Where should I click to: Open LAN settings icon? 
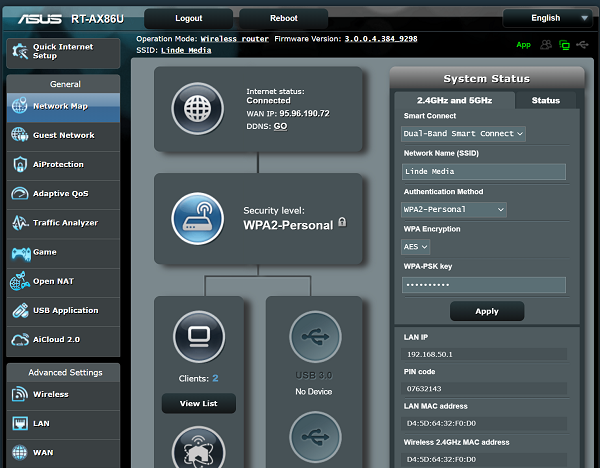(x=20, y=423)
